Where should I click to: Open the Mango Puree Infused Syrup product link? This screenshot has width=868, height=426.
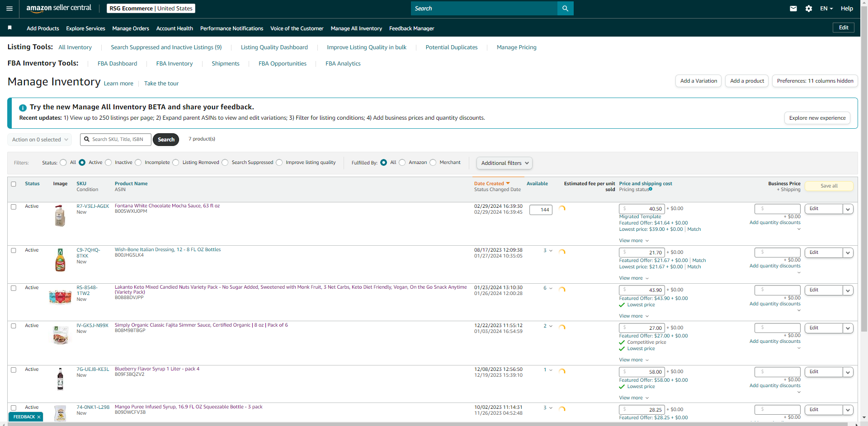[x=189, y=407]
